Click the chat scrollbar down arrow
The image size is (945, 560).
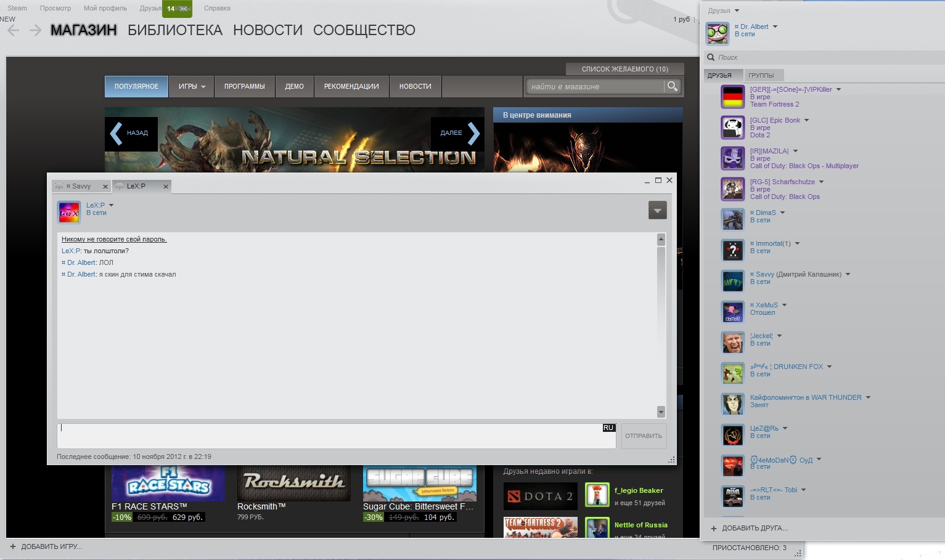tap(661, 412)
